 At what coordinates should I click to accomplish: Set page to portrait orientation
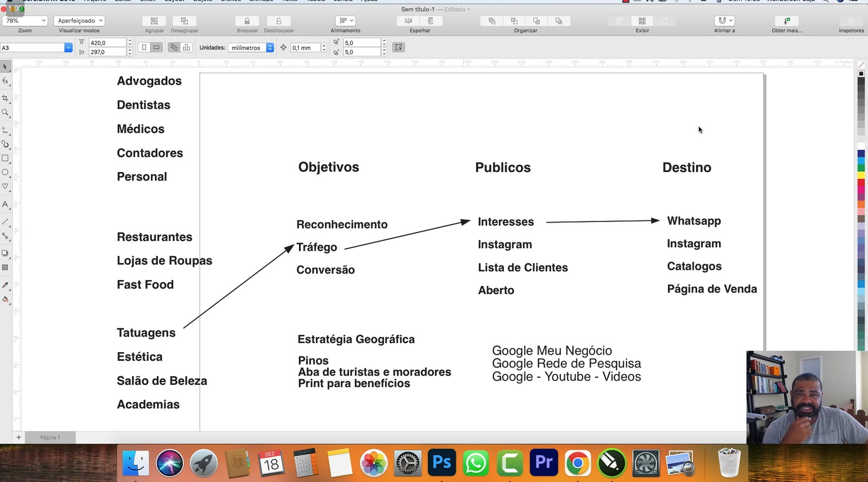point(144,47)
